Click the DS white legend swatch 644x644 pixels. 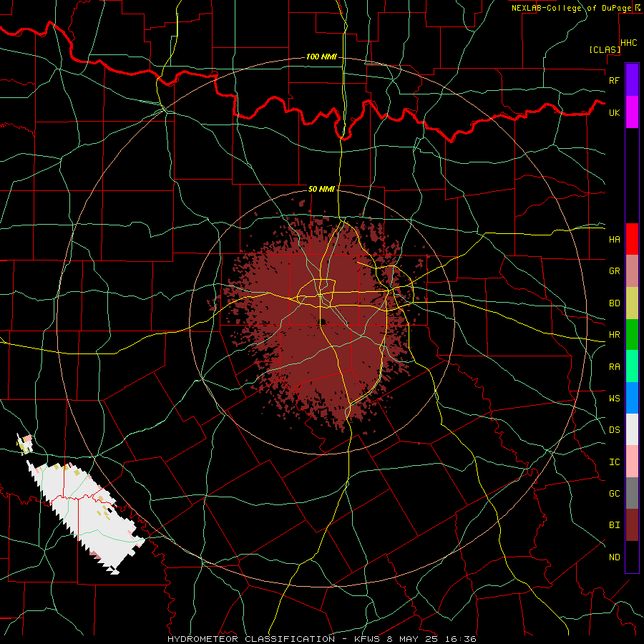632,429
